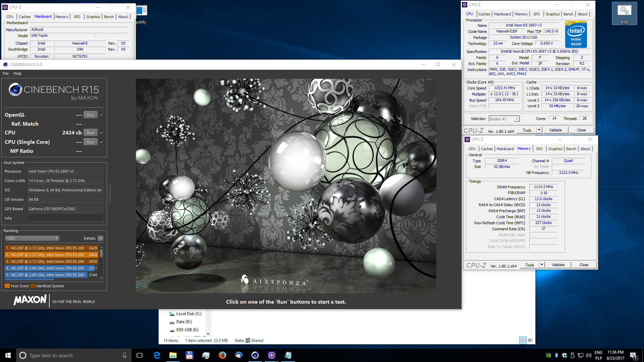The width and height of the screenshot is (644, 362).
Task: Click Explorer navigation pane down chevron
Action: [x=208, y=334]
